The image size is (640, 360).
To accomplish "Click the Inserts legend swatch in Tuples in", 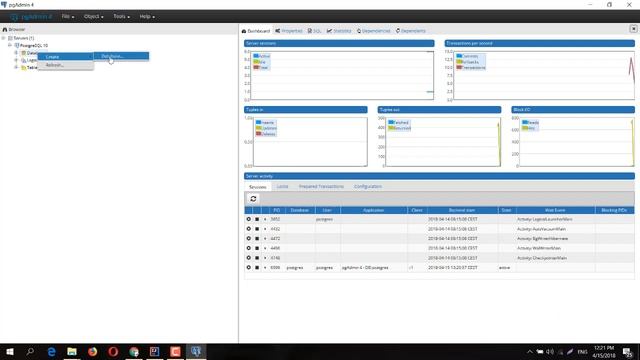I will pyautogui.click(x=258, y=122).
